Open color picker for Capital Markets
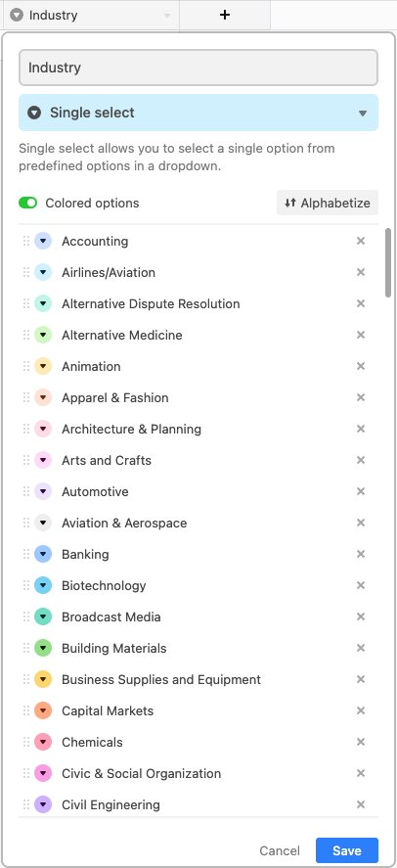 [43, 710]
